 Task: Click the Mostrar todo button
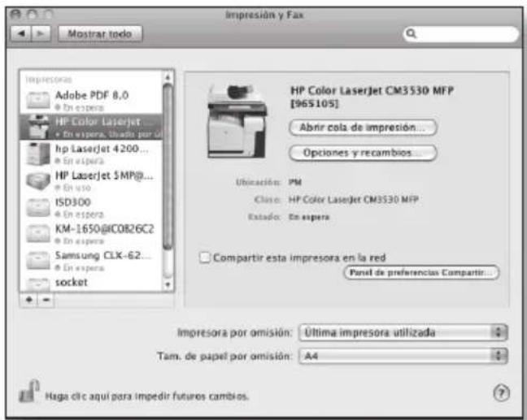pos(100,34)
